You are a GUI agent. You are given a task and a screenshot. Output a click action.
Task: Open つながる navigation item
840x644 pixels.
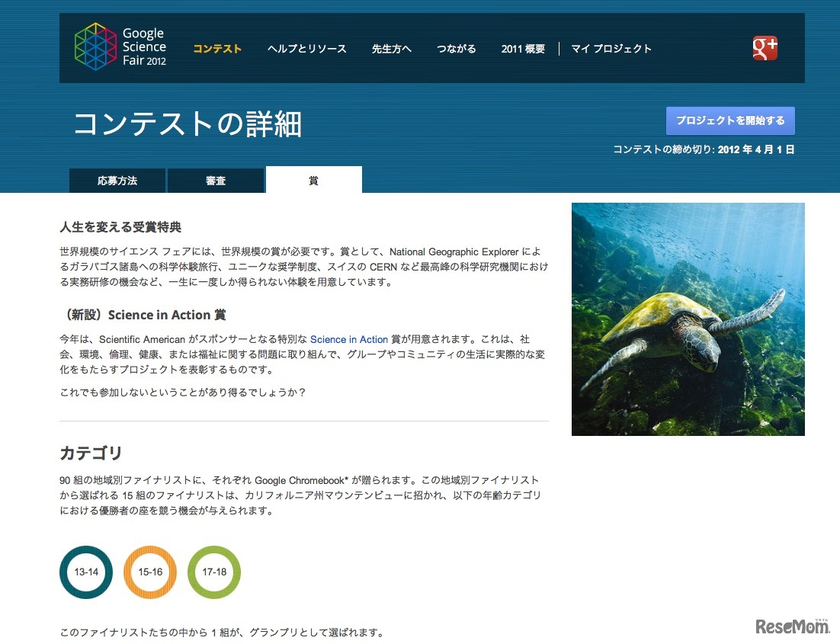(x=456, y=49)
